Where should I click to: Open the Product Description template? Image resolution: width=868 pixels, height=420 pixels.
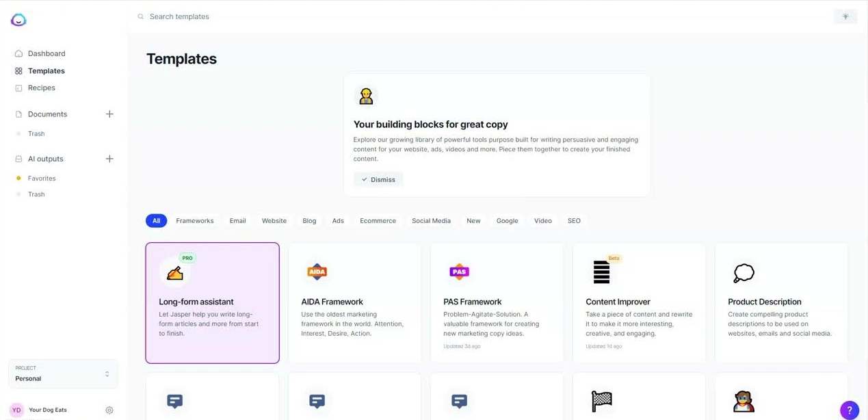coord(781,303)
